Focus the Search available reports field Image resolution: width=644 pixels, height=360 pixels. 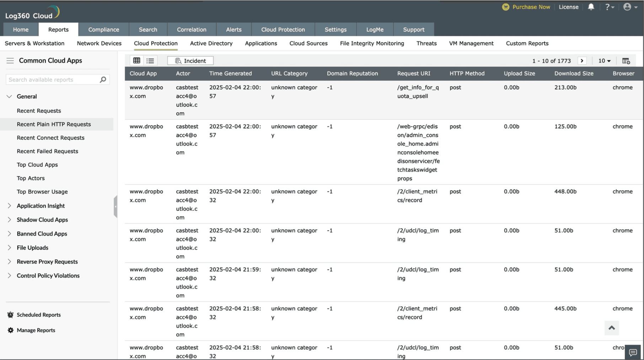[58, 80]
